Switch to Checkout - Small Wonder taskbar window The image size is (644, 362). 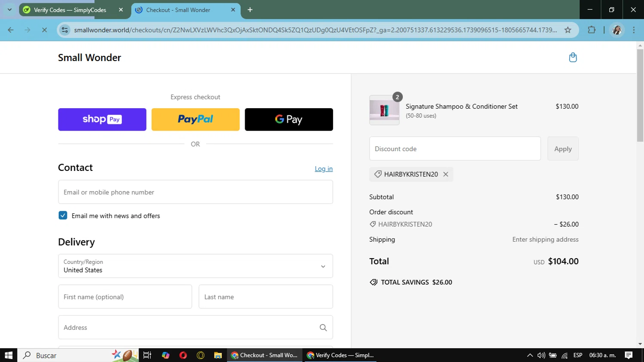pyautogui.click(x=264, y=355)
